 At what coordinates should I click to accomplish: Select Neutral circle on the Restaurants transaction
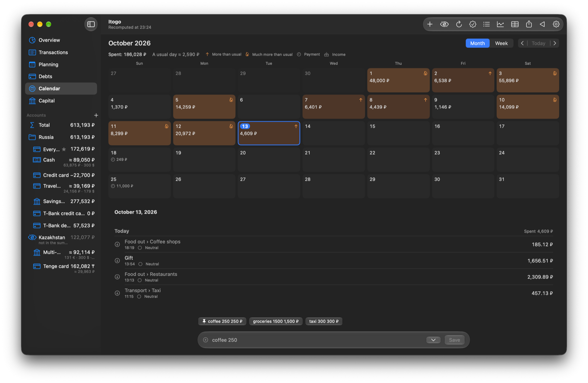(140, 280)
